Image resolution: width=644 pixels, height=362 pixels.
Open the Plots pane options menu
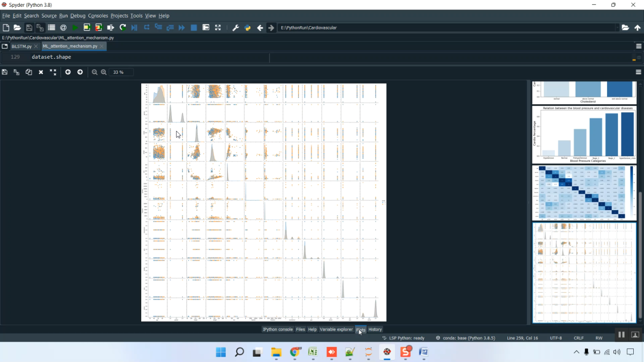pyautogui.click(x=638, y=72)
